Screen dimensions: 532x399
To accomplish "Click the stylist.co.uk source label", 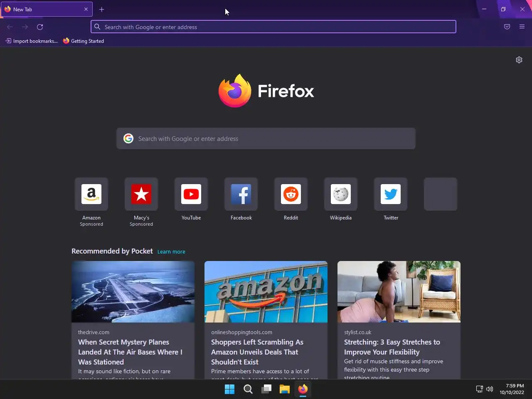I will tap(358, 332).
